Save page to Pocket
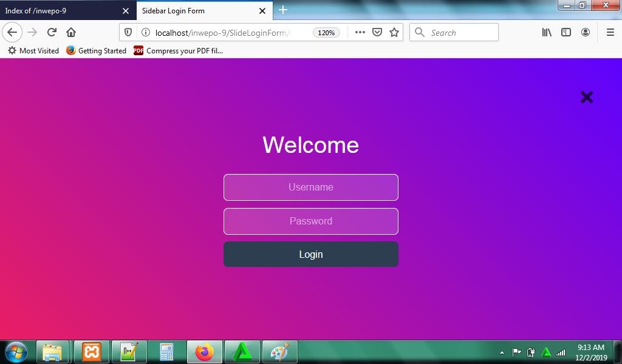 coord(377,33)
